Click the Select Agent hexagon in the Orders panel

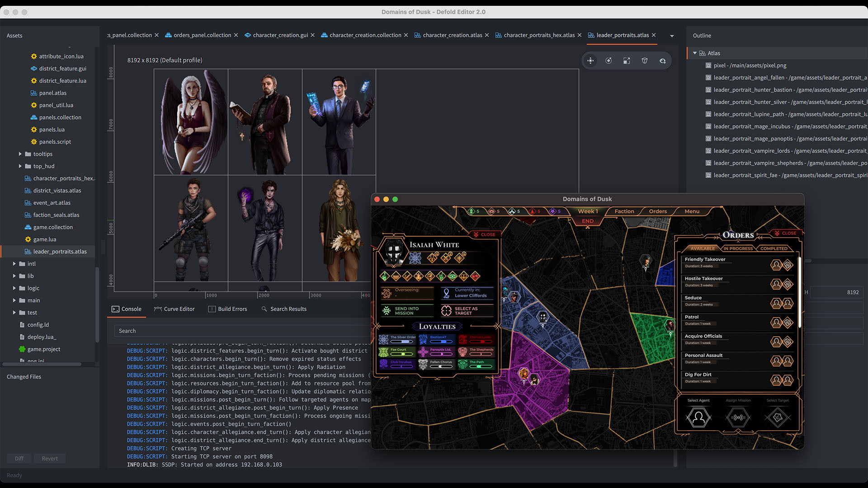(x=698, y=417)
